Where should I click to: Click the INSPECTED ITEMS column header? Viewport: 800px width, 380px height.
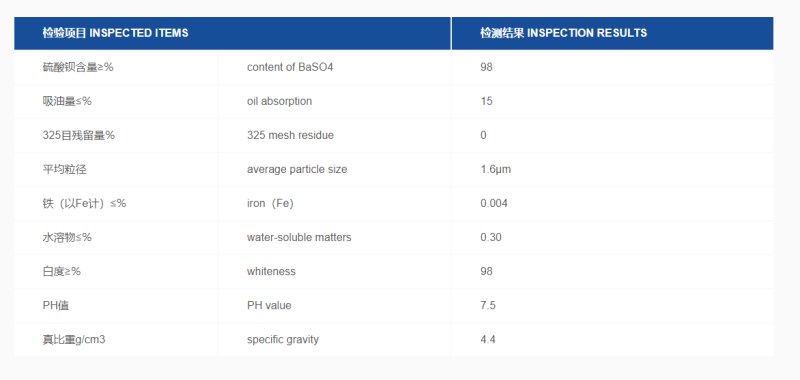[232, 33]
